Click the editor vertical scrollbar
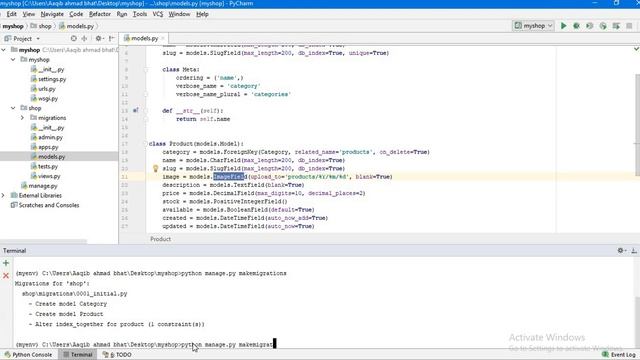Viewport: 640px width, 360px height. click(x=637, y=125)
